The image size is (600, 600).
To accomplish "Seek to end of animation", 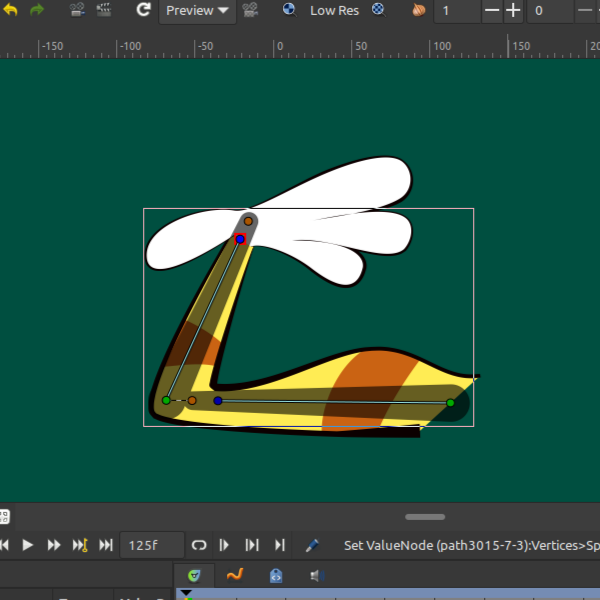I will (106, 545).
